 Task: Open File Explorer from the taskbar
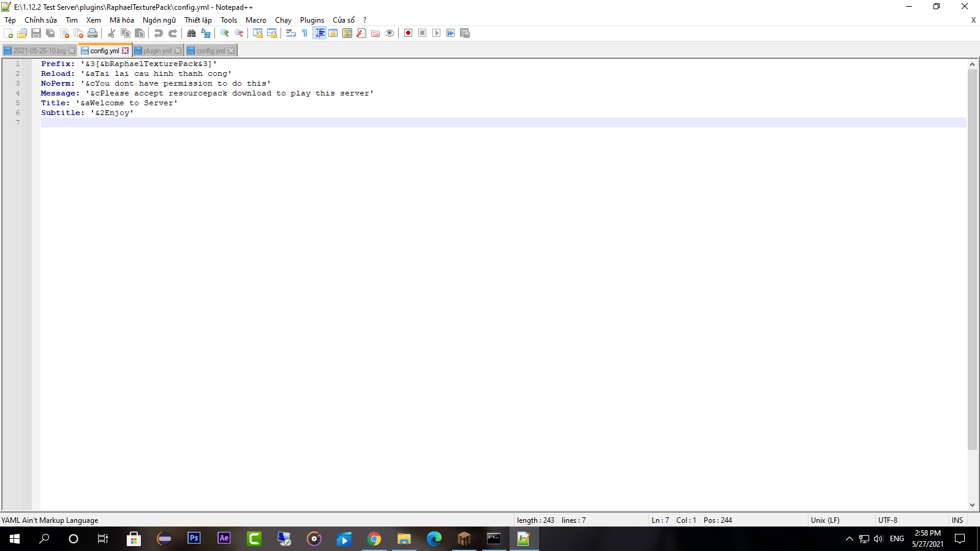(404, 539)
